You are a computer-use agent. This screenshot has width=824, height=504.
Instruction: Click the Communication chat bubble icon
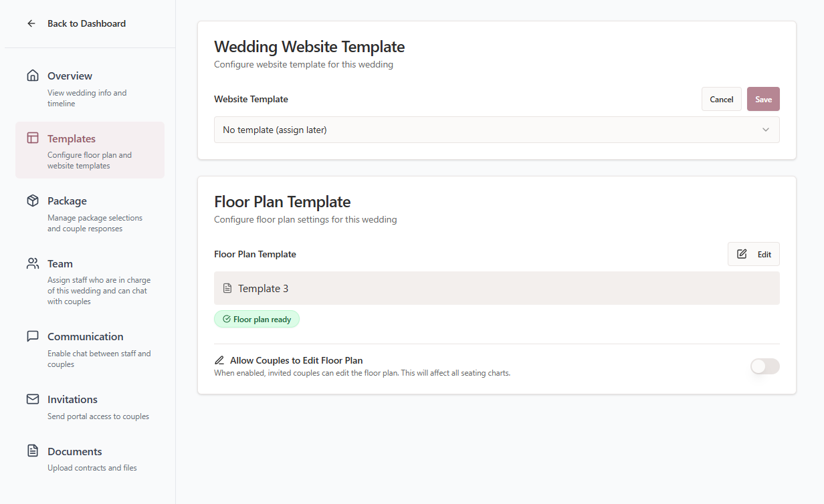coord(33,336)
